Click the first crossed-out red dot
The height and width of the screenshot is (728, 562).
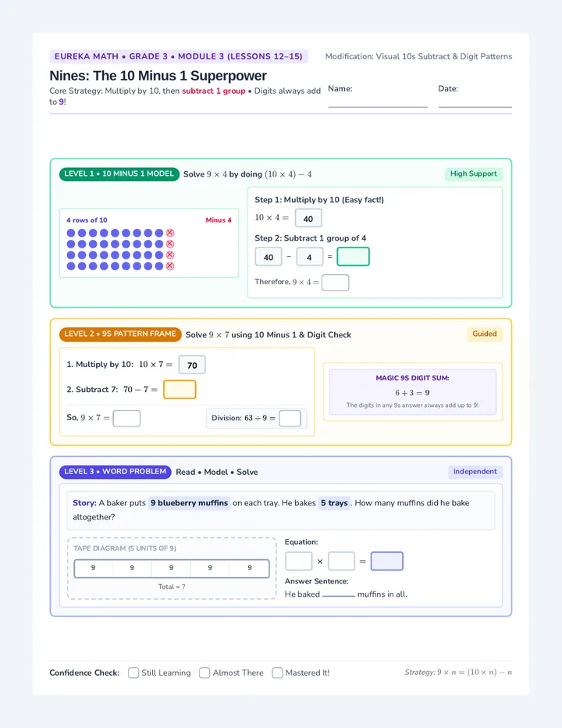[170, 233]
